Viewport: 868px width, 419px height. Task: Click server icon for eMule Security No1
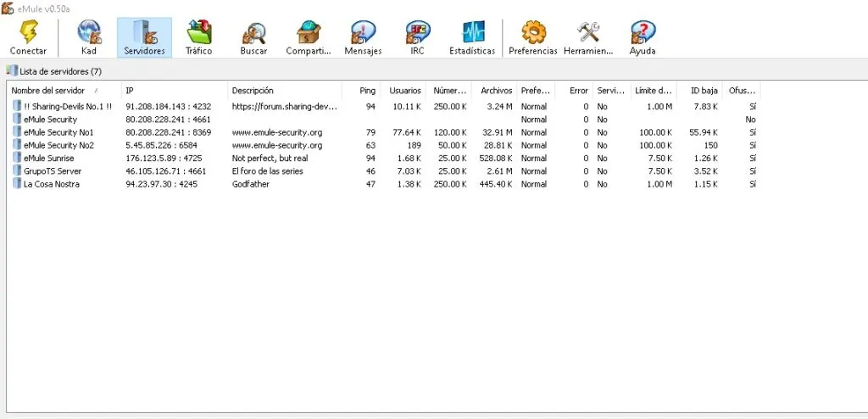coord(17,132)
